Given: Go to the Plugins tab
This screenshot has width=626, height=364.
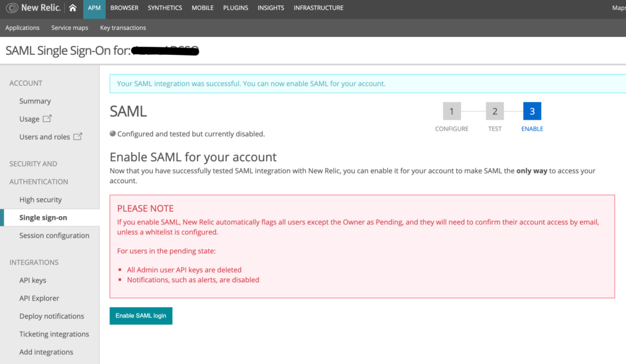Looking at the screenshot, I should click(235, 8).
